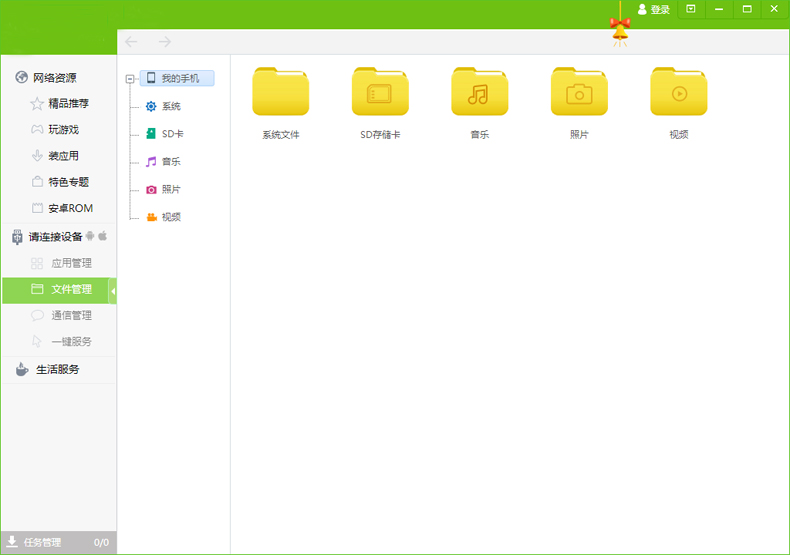Click the forward navigation arrow
790x555 pixels.
tap(165, 42)
